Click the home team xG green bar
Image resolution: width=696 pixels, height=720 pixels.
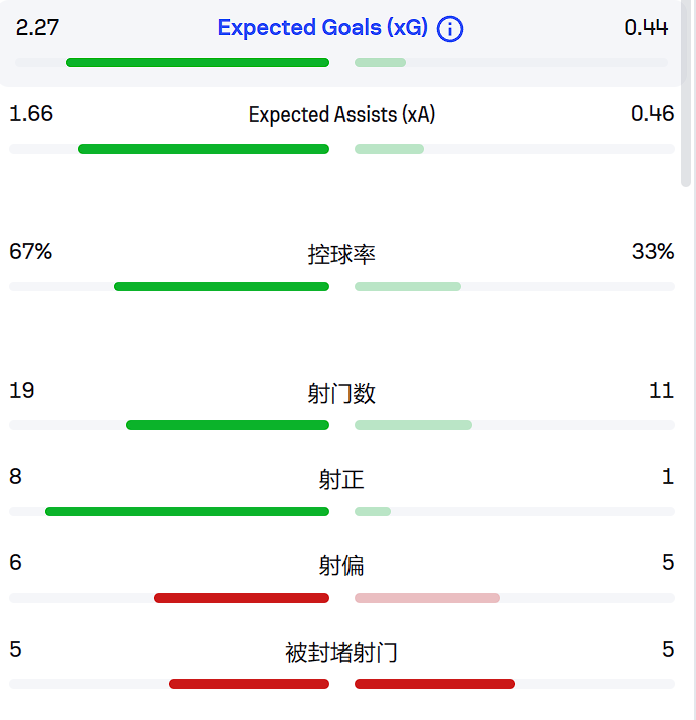pyautogui.click(x=197, y=62)
